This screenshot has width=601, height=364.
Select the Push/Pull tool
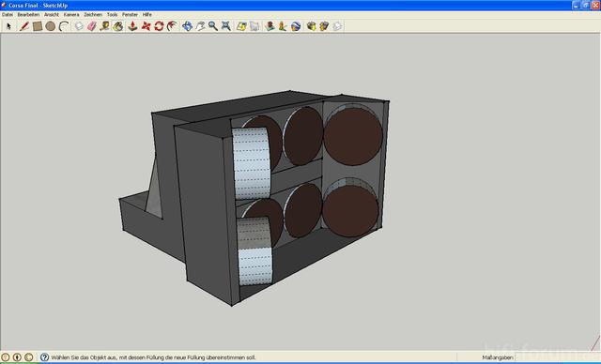click(x=132, y=26)
